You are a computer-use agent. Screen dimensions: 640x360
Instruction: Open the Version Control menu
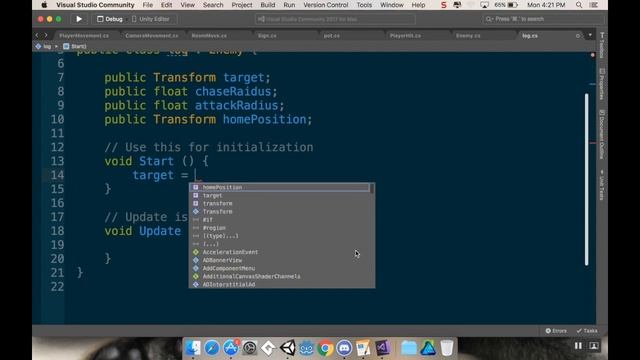(326, 5)
